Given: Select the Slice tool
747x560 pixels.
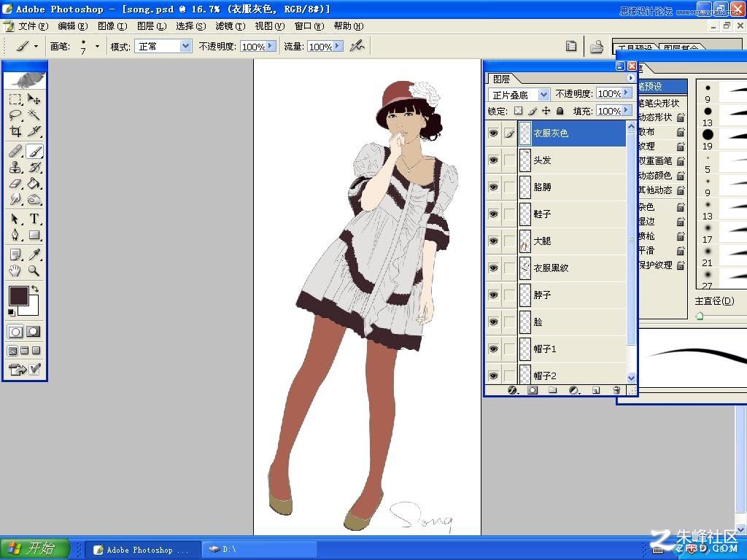Looking at the screenshot, I should tap(34, 131).
